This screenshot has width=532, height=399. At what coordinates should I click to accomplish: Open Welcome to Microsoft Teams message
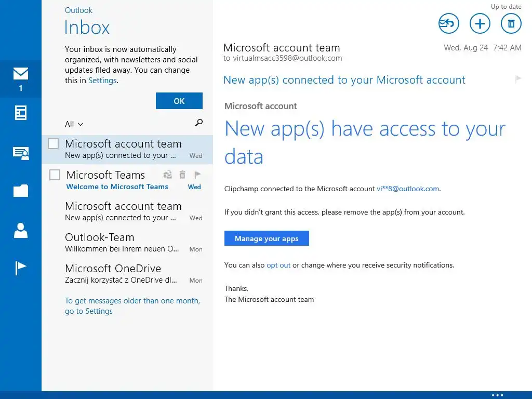point(127,180)
